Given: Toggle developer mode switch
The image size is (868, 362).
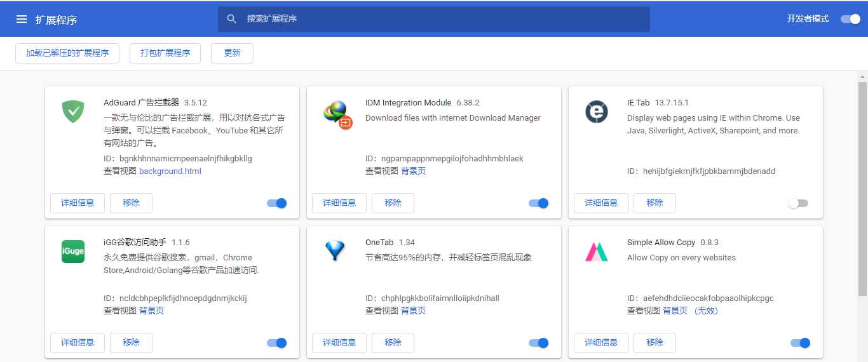Looking at the screenshot, I should pyautogui.click(x=850, y=19).
